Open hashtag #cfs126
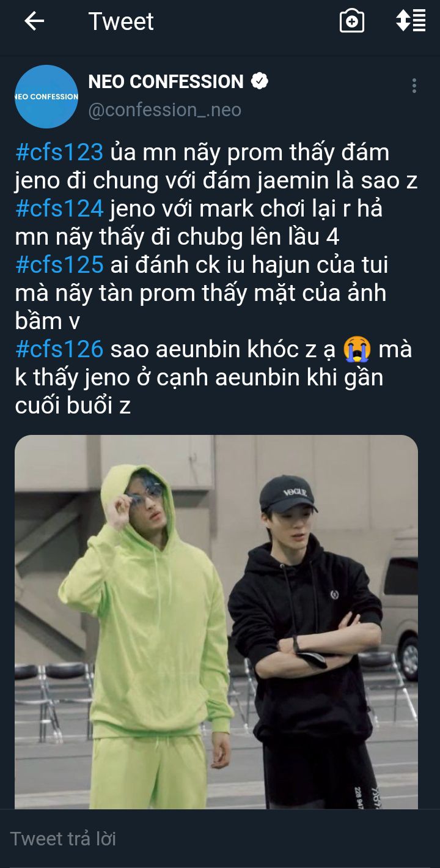 pyautogui.click(x=59, y=349)
